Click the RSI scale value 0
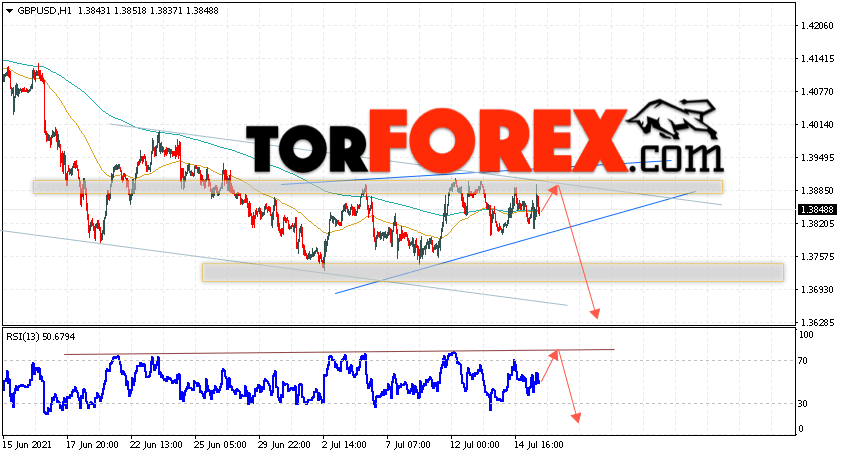 coord(801,429)
